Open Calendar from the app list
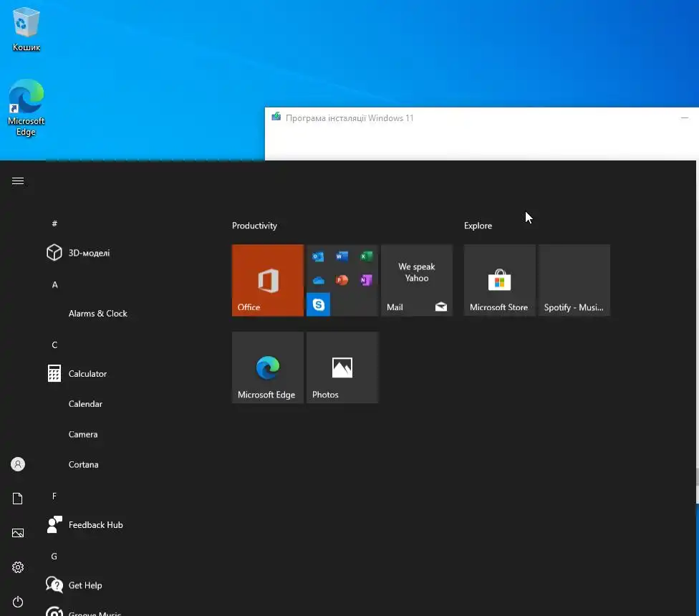This screenshot has height=616, width=699. [x=85, y=404]
